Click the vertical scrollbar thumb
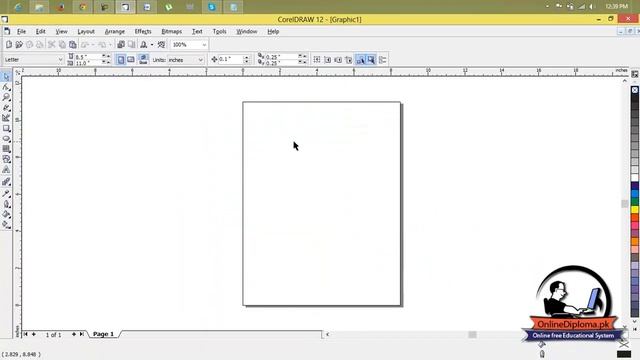 [x=624, y=203]
